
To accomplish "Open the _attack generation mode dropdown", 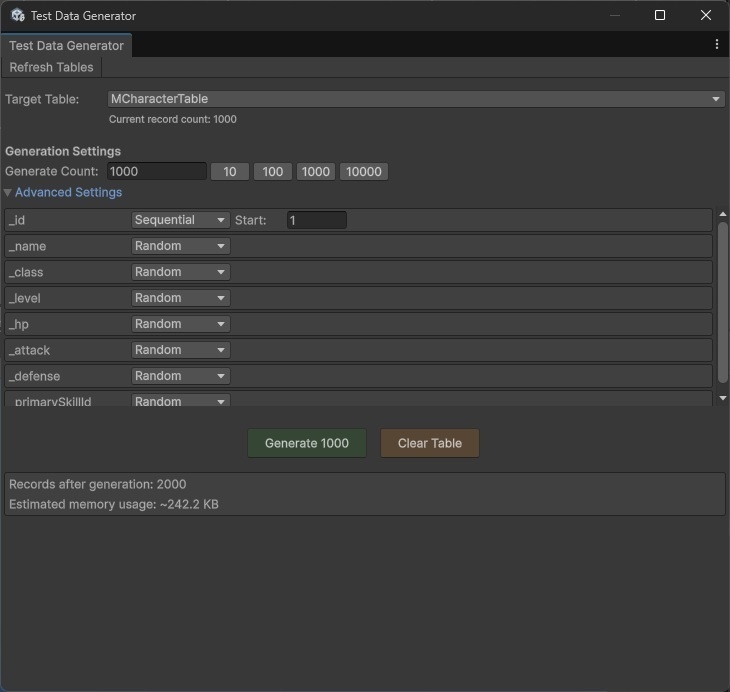I will (181, 350).
